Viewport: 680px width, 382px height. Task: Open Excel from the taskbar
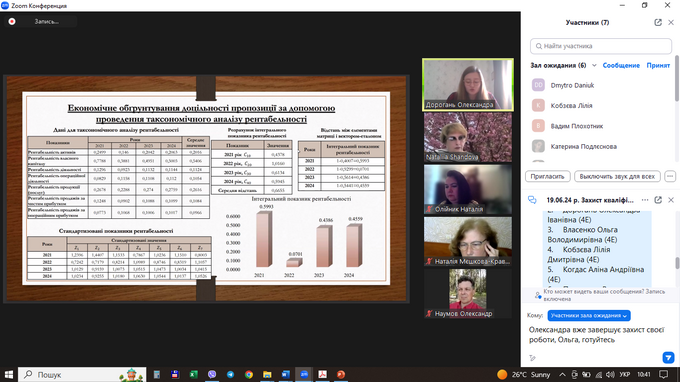click(x=193, y=374)
